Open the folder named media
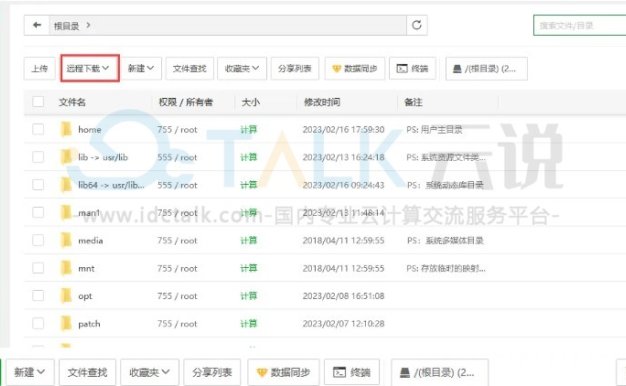 tap(91, 240)
